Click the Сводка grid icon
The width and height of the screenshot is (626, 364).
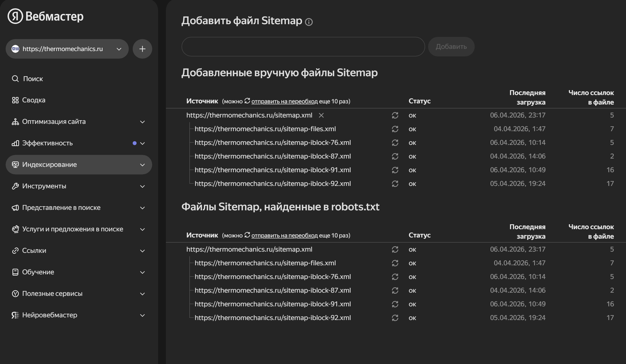click(x=15, y=100)
